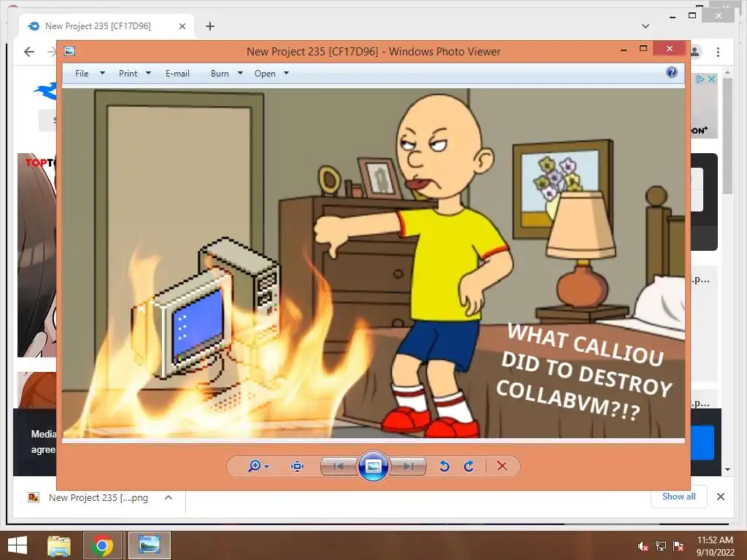
Task: Open the Burn menu in Photo Viewer
Action: 220,74
